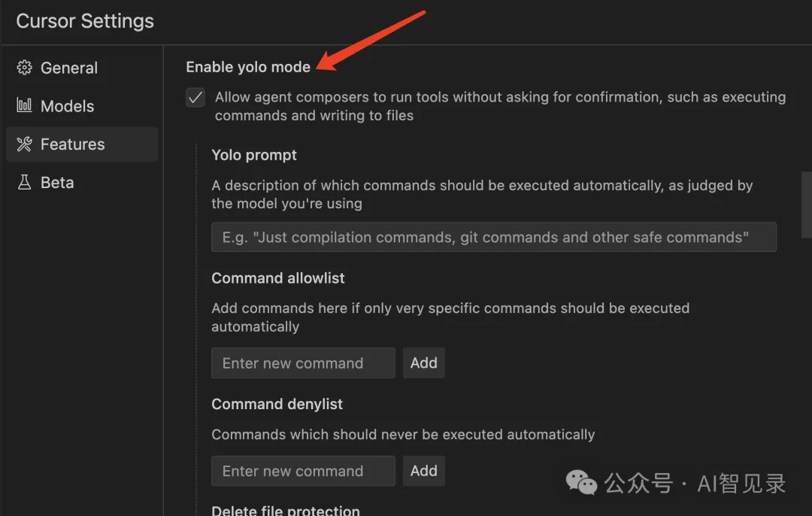Click the Cursor Settings title

pos(85,21)
